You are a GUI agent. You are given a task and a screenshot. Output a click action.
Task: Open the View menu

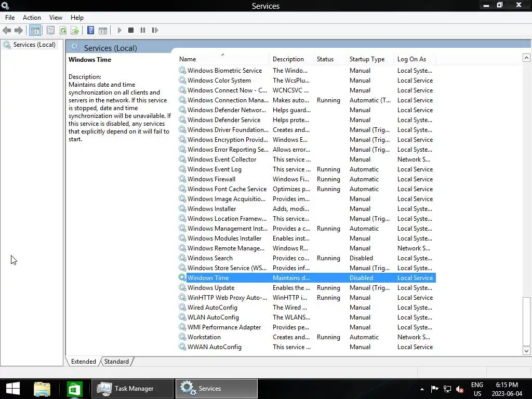coord(56,18)
